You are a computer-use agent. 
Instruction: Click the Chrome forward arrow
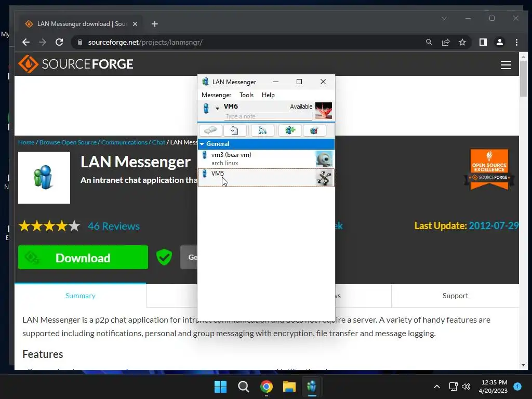point(43,42)
